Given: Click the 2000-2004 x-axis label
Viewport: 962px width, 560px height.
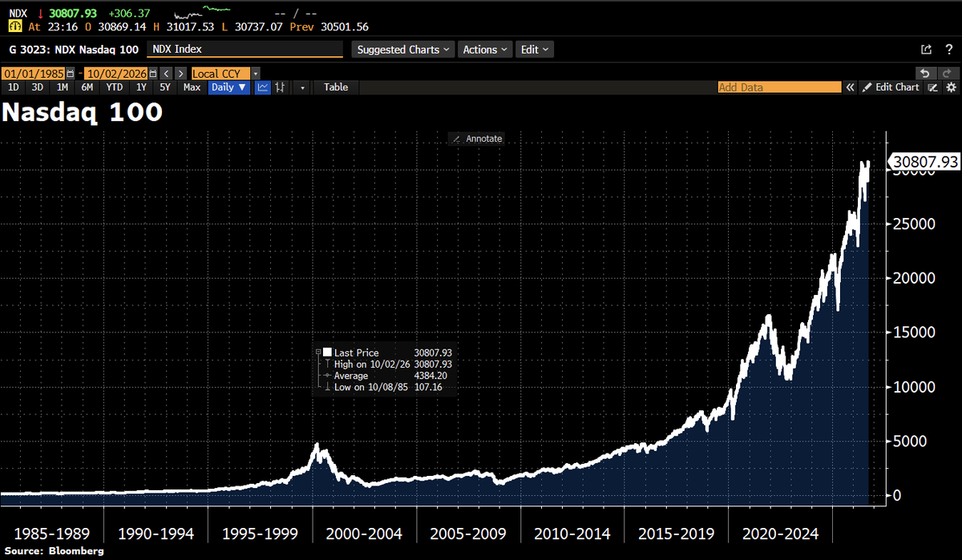Looking at the screenshot, I should pos(365,534).
